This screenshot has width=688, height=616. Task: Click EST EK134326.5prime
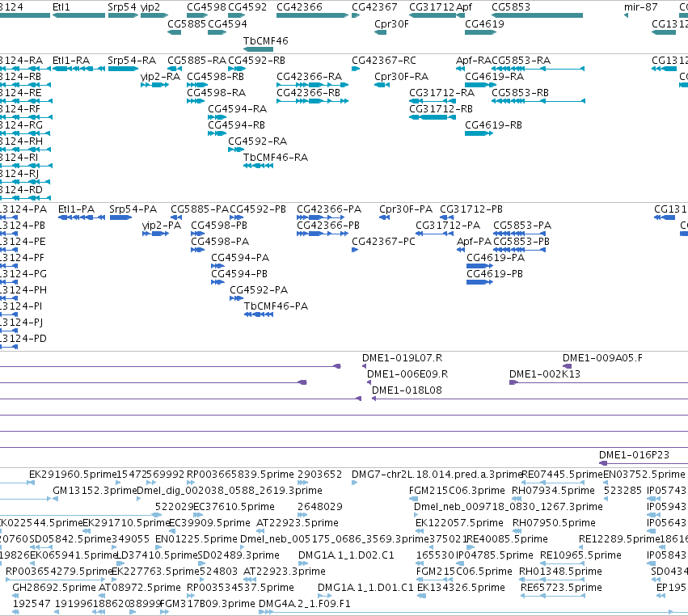(461, 588)
